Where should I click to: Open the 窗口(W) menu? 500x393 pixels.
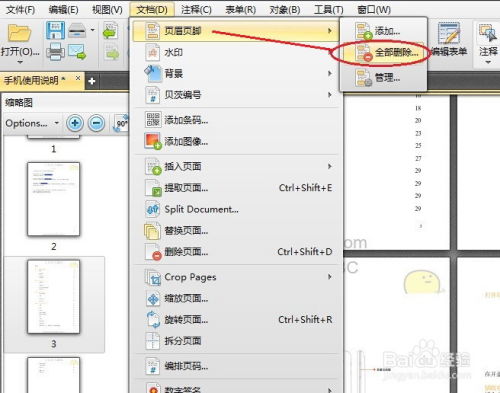coord(374,10)
